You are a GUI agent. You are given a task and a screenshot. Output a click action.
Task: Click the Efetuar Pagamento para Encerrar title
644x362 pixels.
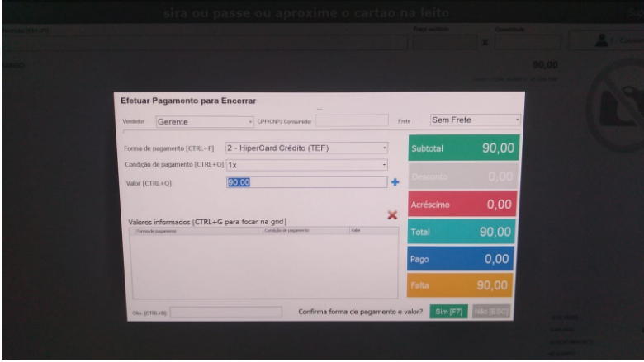click(x=188, y=101)
